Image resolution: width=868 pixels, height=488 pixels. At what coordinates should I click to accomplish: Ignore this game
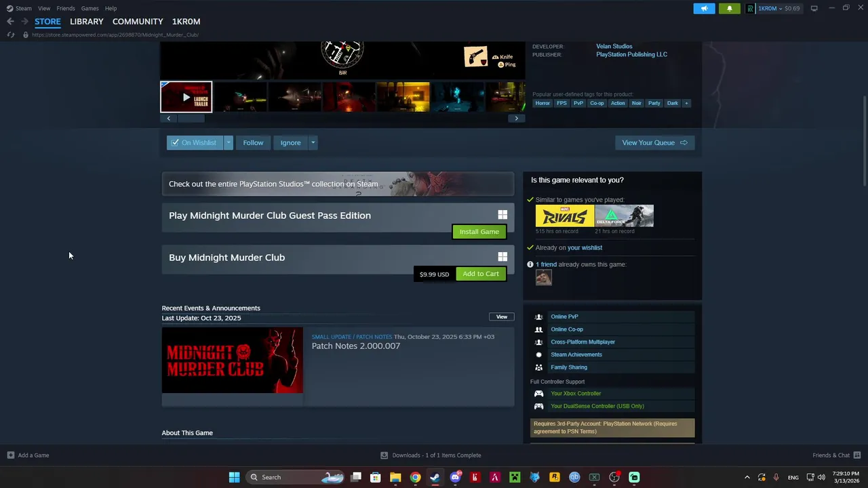(x=290, y=142)
